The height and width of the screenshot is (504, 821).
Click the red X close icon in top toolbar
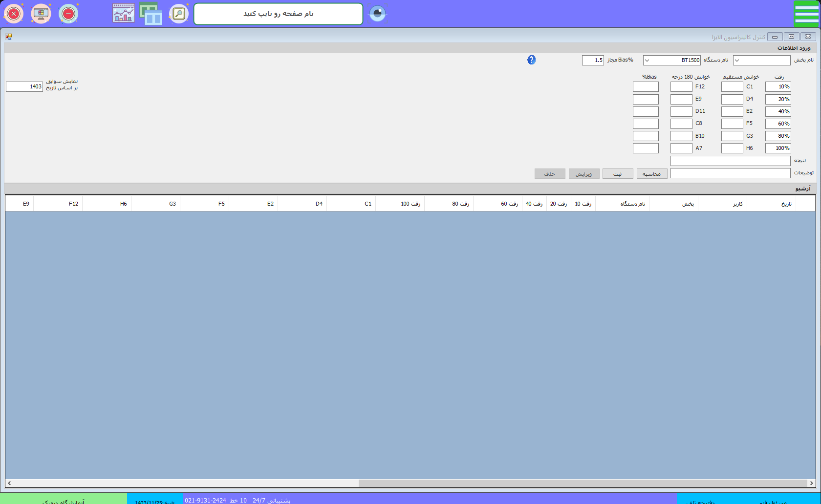[x=14, y=14]
